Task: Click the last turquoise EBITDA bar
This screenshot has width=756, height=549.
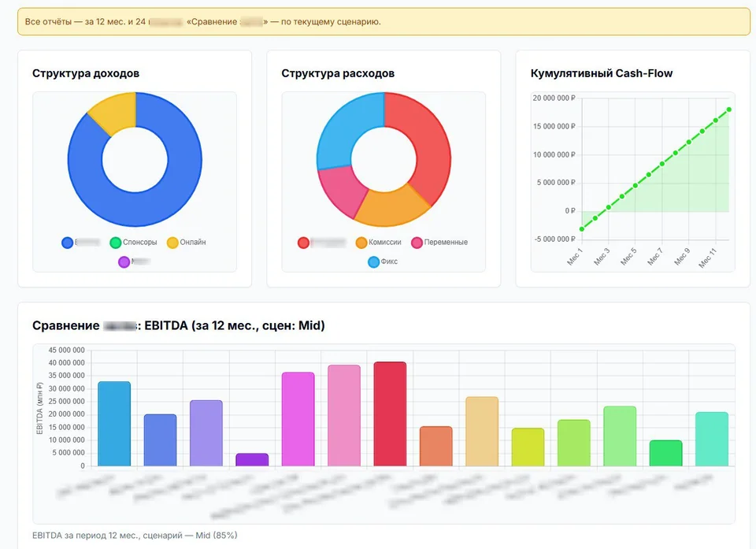Action: coord(712,439)
